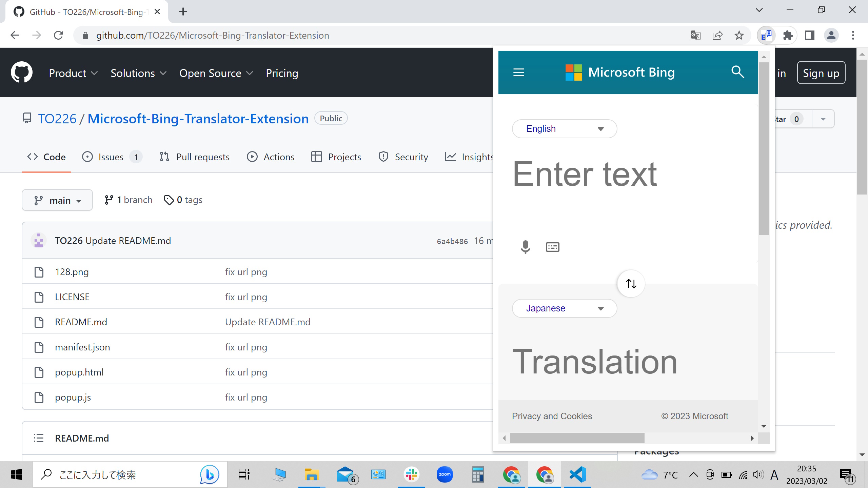Expand the Japanese target language dropdown
The height and width of the screenshot is (488, 868).
point(564,308)
